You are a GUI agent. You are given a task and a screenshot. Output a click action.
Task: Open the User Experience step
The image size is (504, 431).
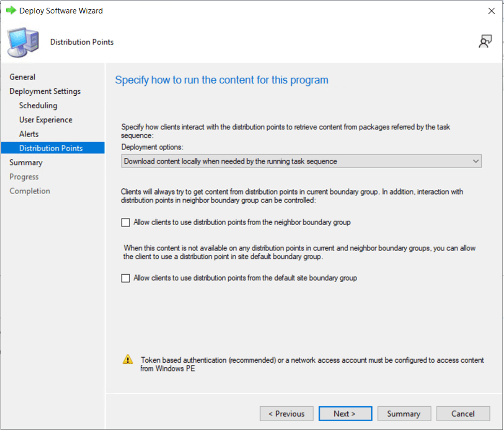[45, 120]
